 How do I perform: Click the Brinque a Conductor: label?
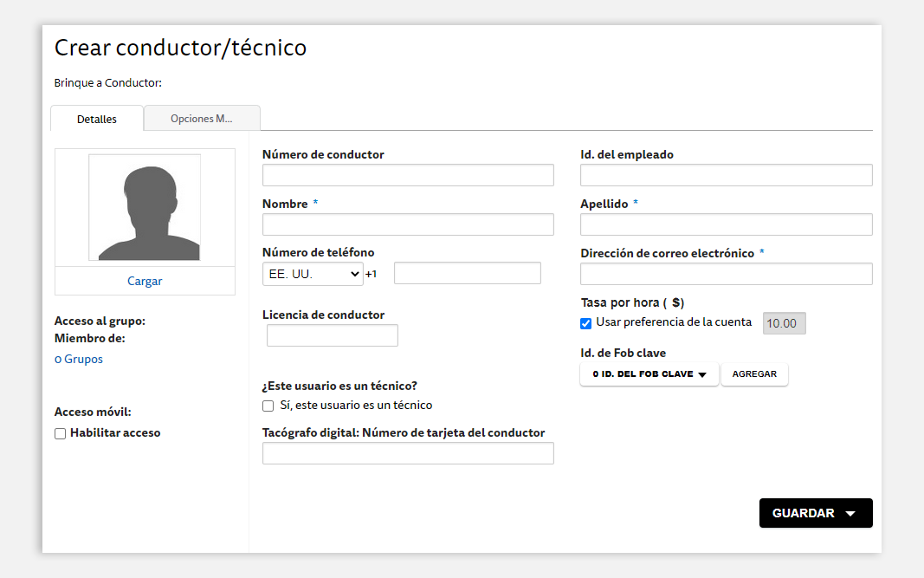[x=108, y=82]
